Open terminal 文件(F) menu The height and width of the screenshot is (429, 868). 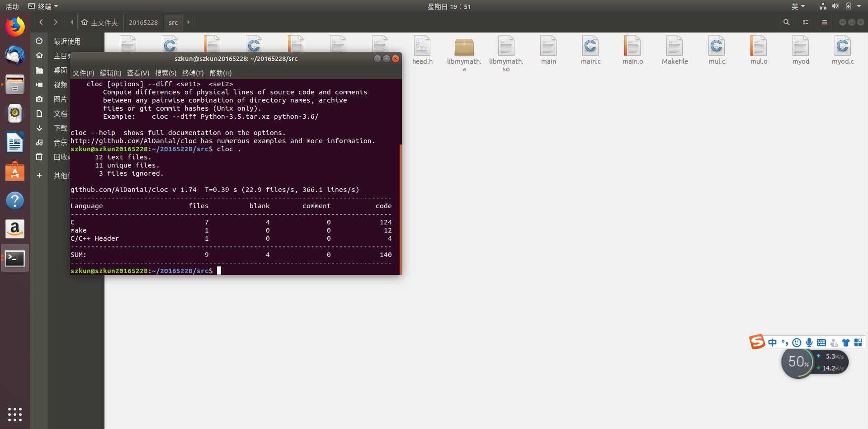pyautogui.click(x=84, y=73)
